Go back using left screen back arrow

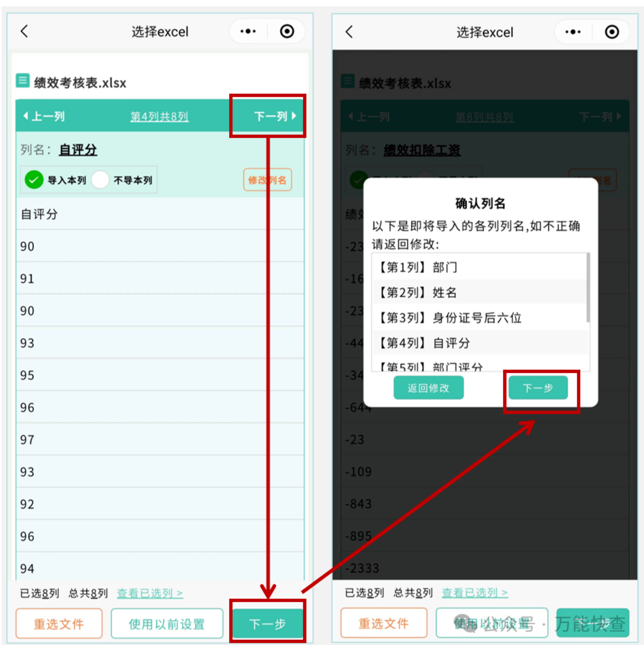(24, 31)
